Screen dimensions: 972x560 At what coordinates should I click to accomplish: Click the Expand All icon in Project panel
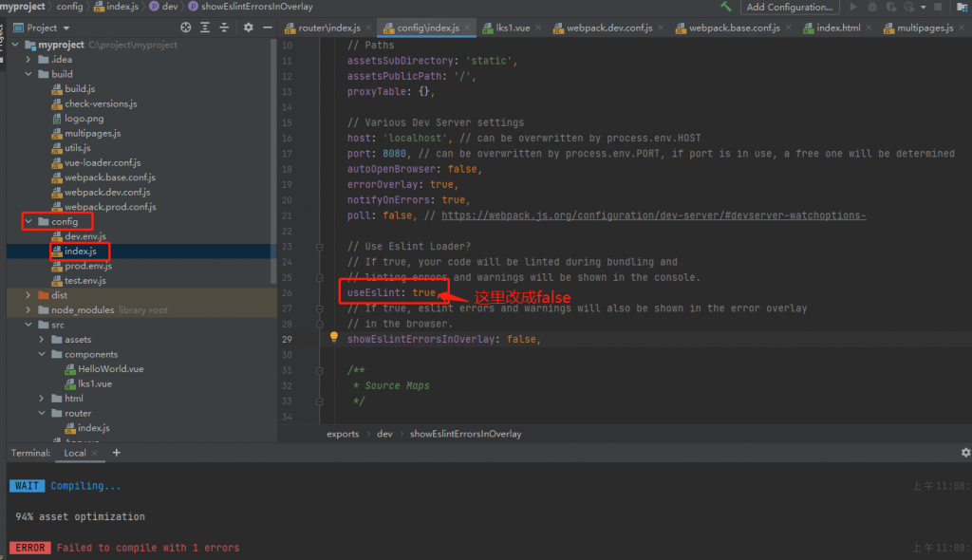205,28
